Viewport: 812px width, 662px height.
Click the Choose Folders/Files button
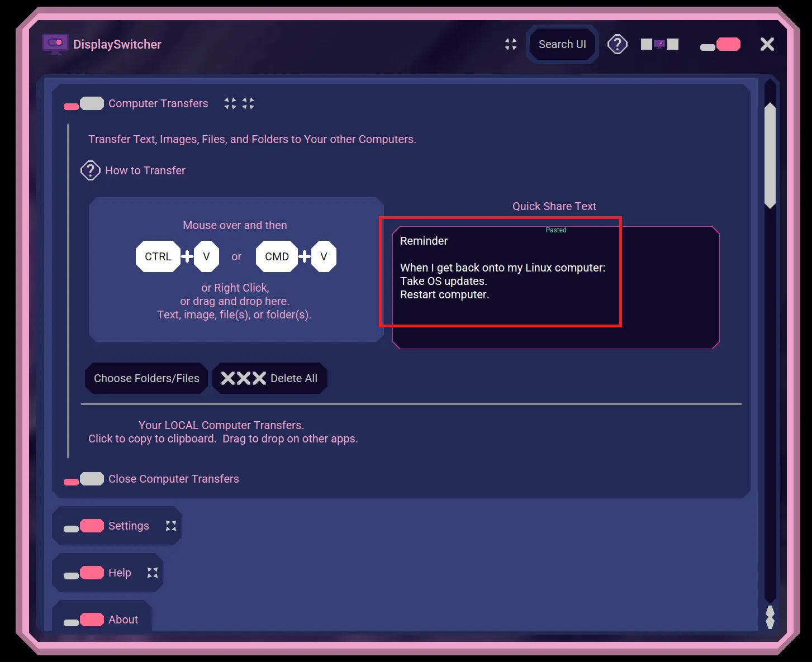(x=146, y=378)
